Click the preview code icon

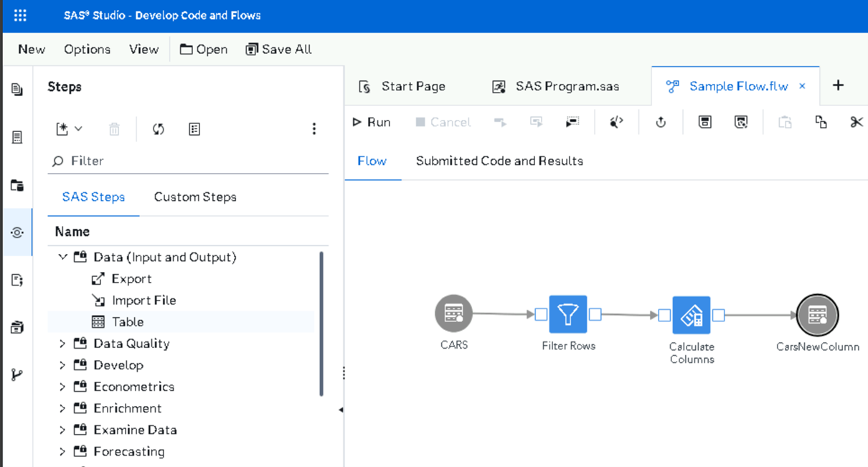tap(616, 123)
